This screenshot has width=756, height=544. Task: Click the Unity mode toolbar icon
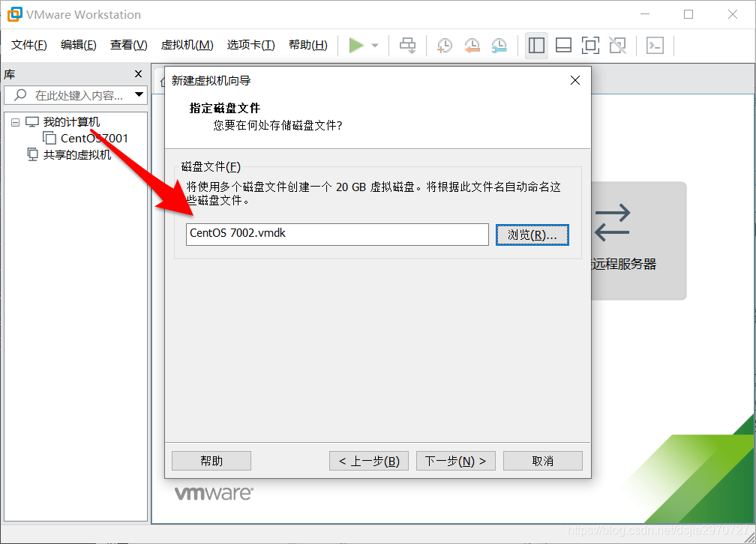pyautogui.click(x=618, y=45)
